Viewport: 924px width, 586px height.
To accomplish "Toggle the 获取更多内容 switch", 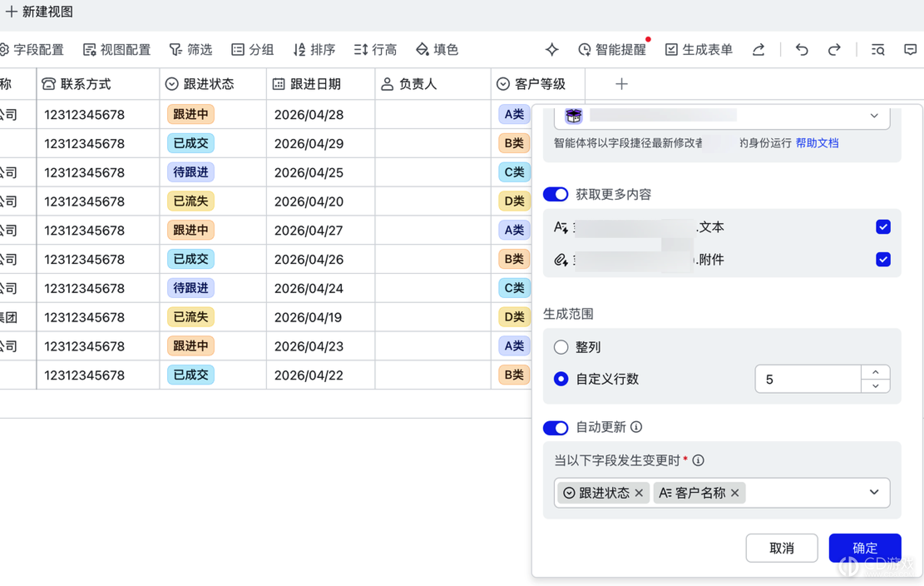I will (x=556, y=194).
